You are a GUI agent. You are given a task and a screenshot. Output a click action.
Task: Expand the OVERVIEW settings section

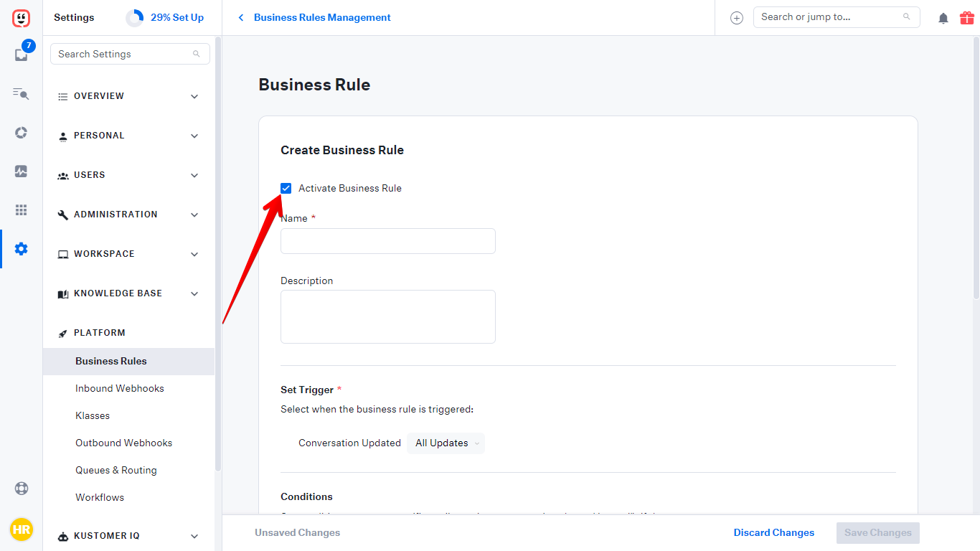[x=129, y=96]
